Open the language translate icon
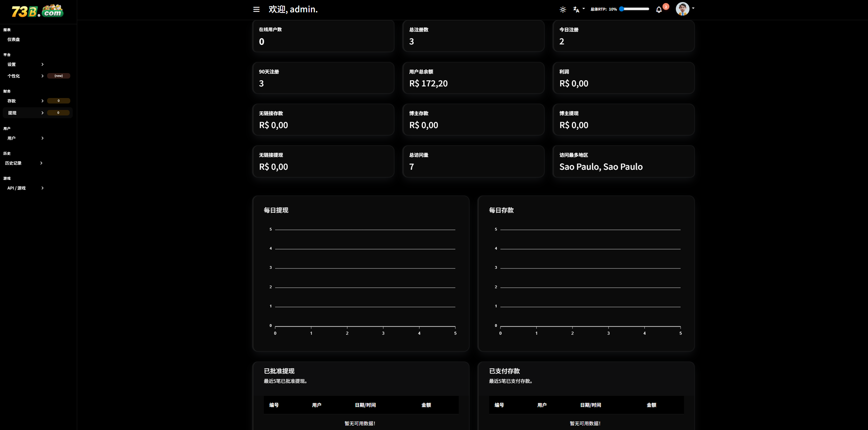This screenshot has height=430, width=868. 577,10
